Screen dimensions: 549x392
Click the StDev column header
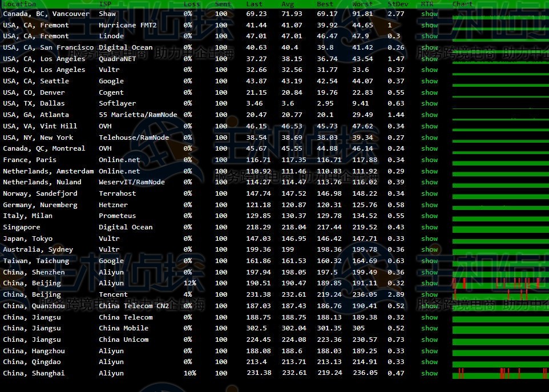click(x=397, y=4)
